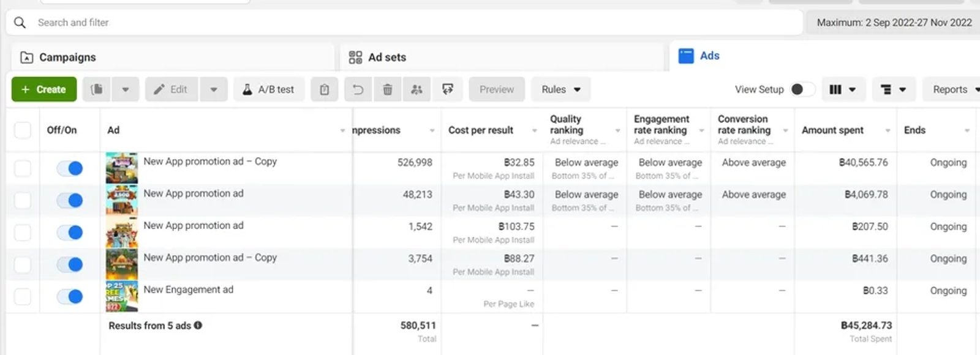This screenshot has height=355, width=980.
Task: Click the export share icon before Preview
Action: click(x=448, y=89)
